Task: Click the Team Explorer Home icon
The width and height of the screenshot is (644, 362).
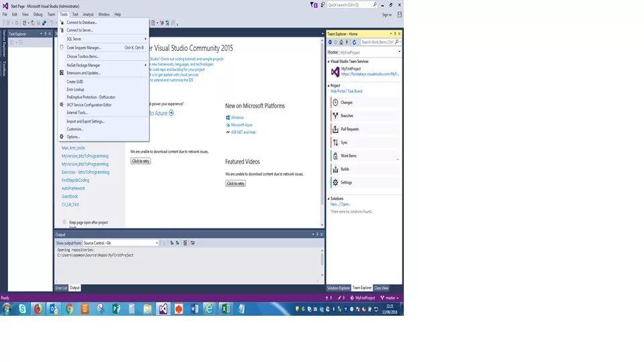Action: point(341,42)
